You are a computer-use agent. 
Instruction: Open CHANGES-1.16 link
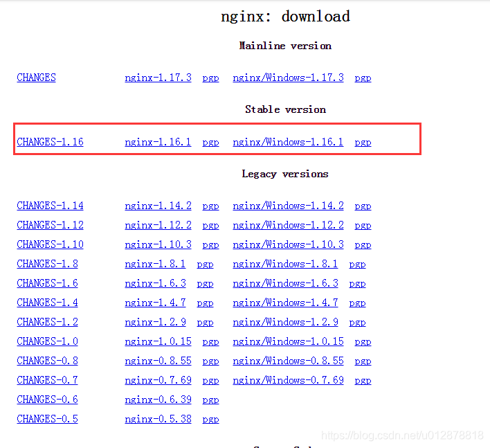point(50,142)
